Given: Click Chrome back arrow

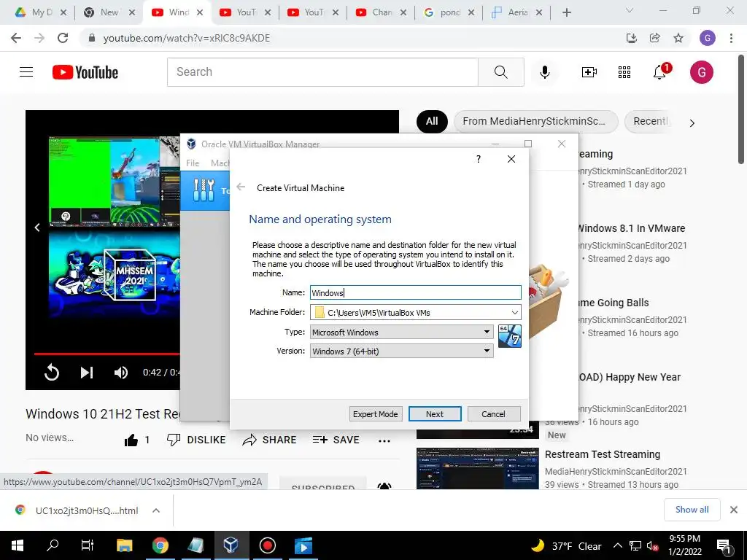Looking at the screenshot, I should click(16, 38).
